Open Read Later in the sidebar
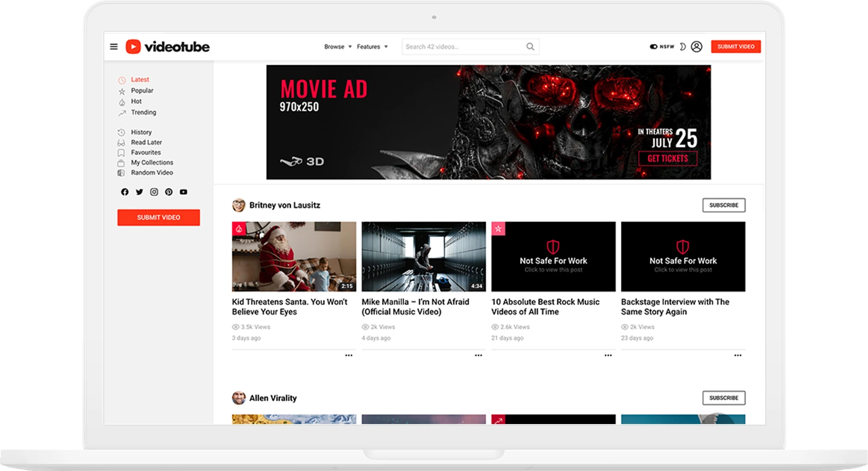 tap(146, 142)
